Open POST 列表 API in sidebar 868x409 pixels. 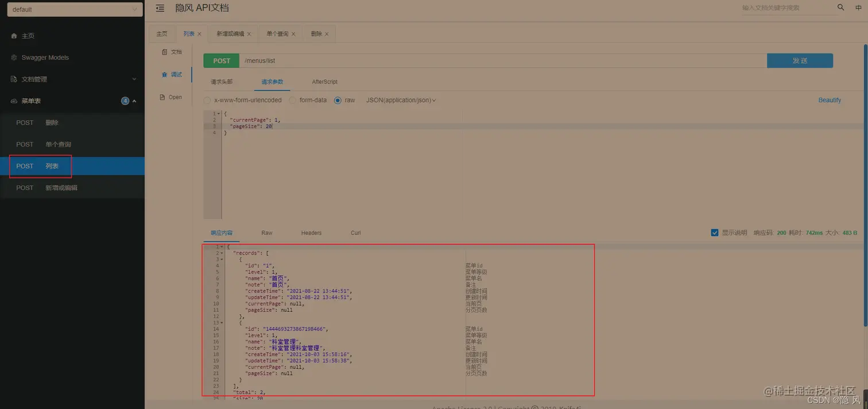[72, 166]
